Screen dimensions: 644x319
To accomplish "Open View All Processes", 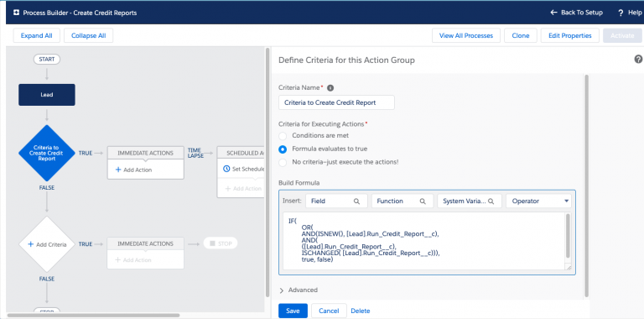I will [x=466, y=36].
